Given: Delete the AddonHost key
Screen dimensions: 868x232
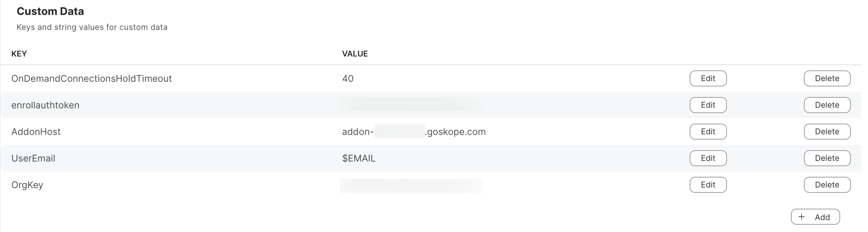Looking at the screenshot, I should click(827, 132).
